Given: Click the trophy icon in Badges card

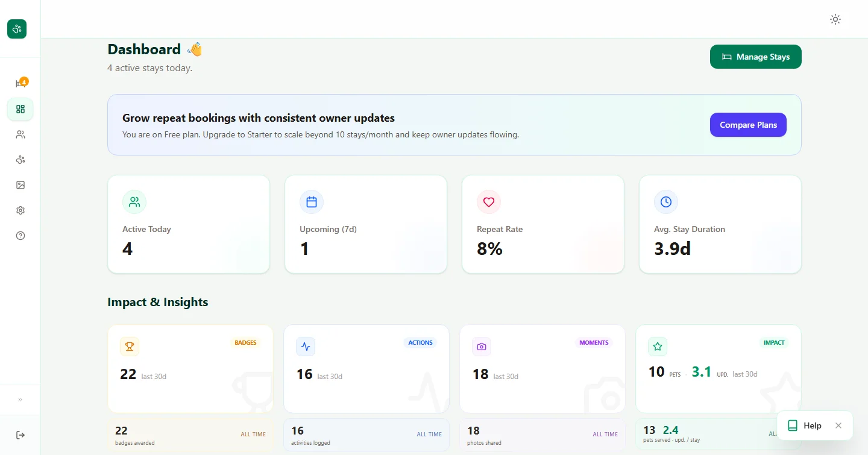Looking at the screenshot, I should [x=130, y=347].
